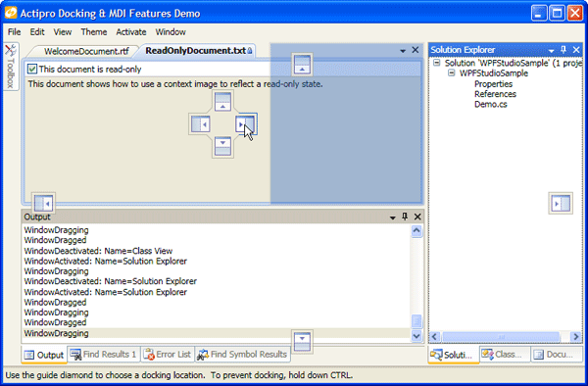Click Solution Explorer scroll left arrow

(x=434, y=337)
